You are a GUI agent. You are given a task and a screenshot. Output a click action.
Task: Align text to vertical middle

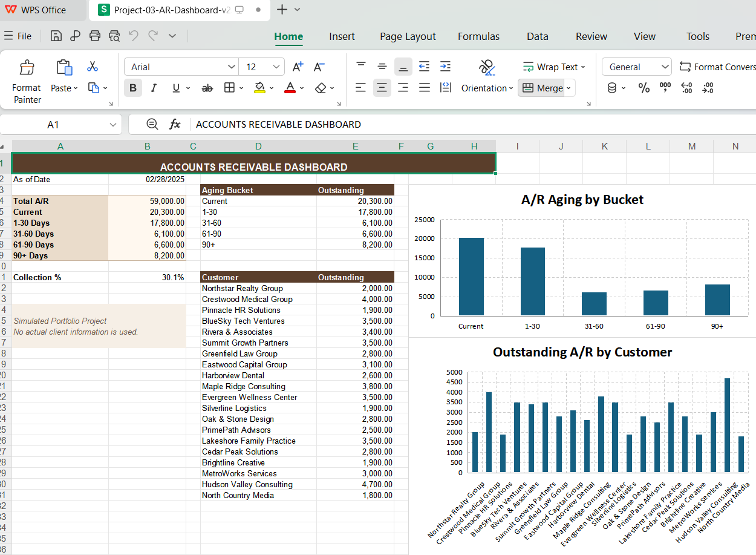[x=382, y=66]
